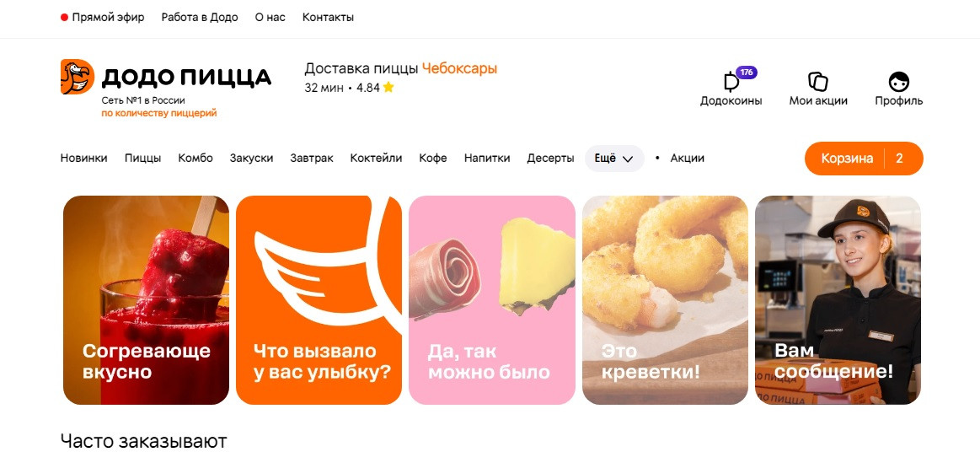Open Профиль face icon
This screenshot has width=980, height=468.
tap(899, 81)
